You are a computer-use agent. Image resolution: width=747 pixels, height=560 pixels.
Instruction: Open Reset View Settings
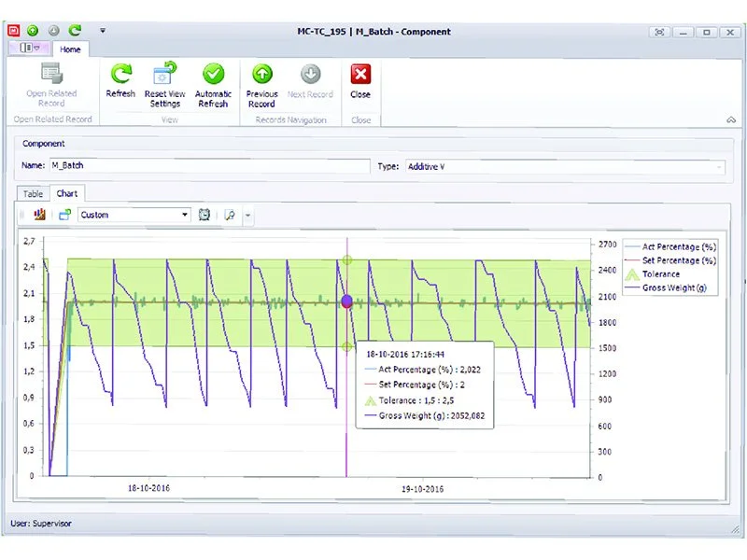(165, 85)
